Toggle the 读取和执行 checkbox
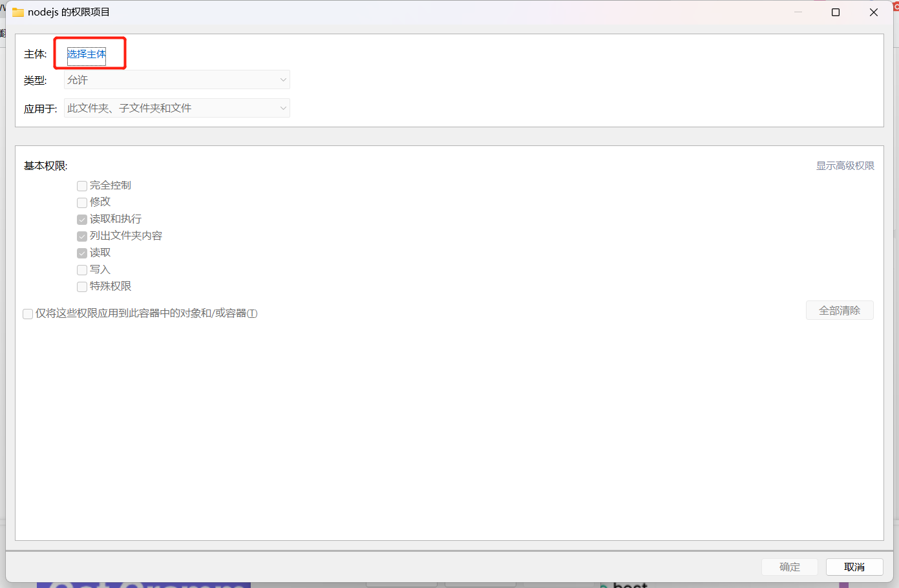Screen dimensions: 899x588 coord(82,220)
